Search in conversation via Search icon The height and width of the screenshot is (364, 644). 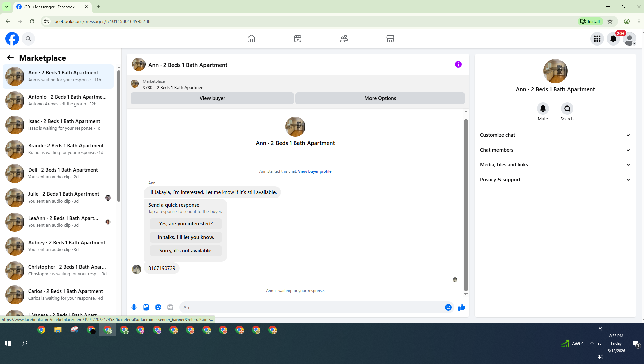(x=567, y=109)
